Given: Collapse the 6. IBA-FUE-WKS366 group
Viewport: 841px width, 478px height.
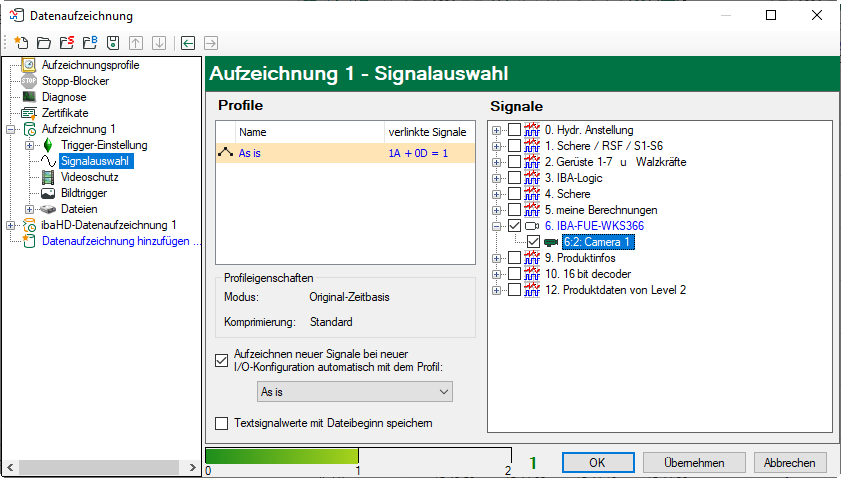Looking at the screenshot, I should 497,226.
